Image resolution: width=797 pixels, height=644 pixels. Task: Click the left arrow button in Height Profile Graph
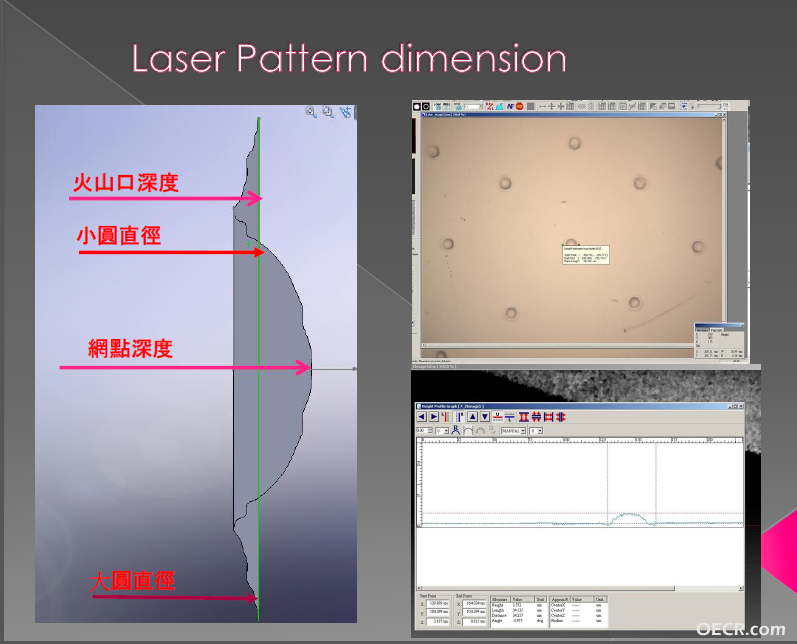click(x=421, y=417)
